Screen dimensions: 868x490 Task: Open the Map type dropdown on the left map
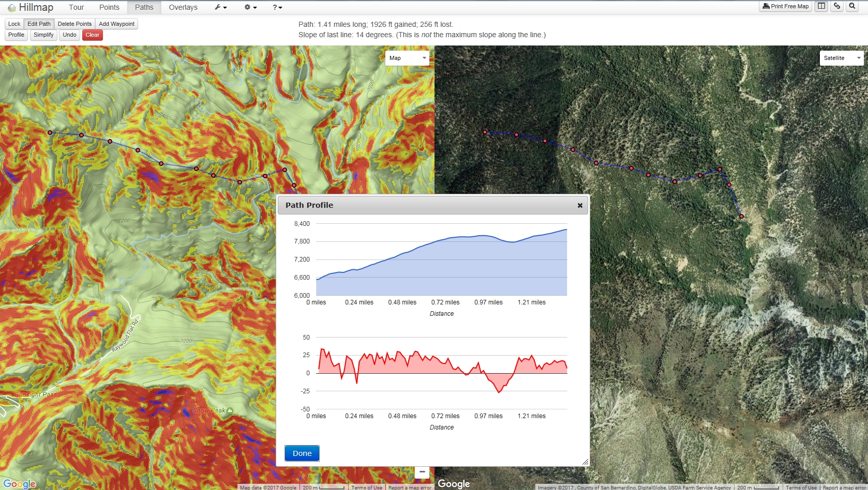click(x=407, y=58)
